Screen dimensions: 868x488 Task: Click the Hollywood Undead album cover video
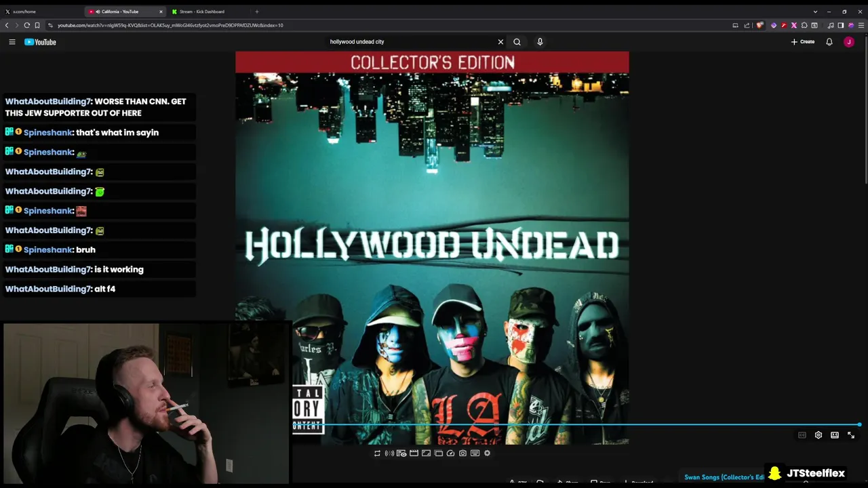coord(432,247)
